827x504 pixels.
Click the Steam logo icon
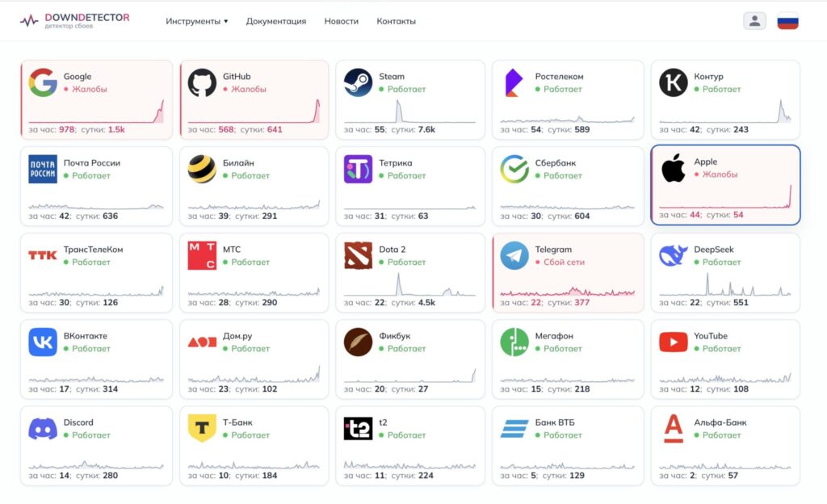point(358,82)
